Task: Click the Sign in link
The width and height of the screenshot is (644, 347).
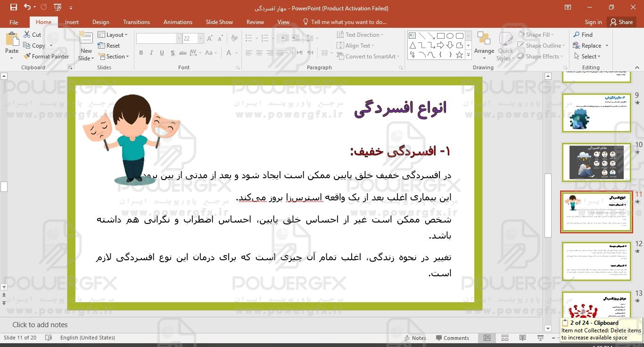Action: tap(593, 22)
